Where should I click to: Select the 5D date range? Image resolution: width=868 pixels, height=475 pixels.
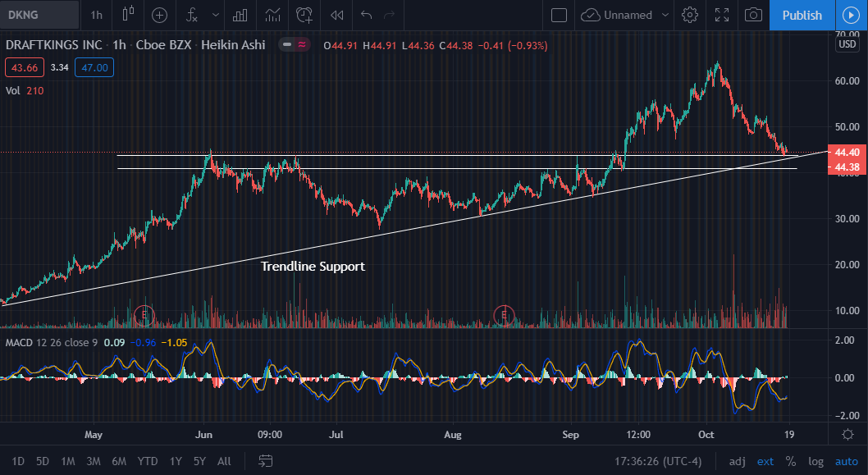43,461
